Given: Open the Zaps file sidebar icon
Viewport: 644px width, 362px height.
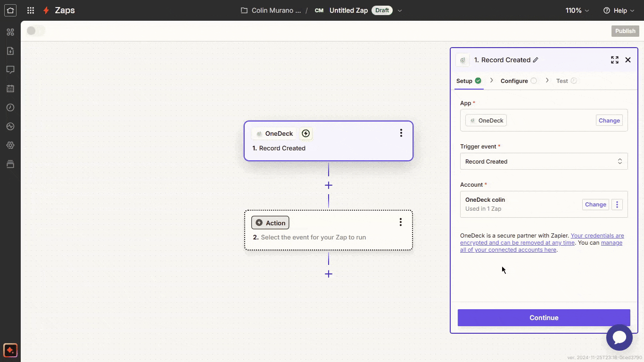Looking at the screenshot, I should click(x=10, y=51).
